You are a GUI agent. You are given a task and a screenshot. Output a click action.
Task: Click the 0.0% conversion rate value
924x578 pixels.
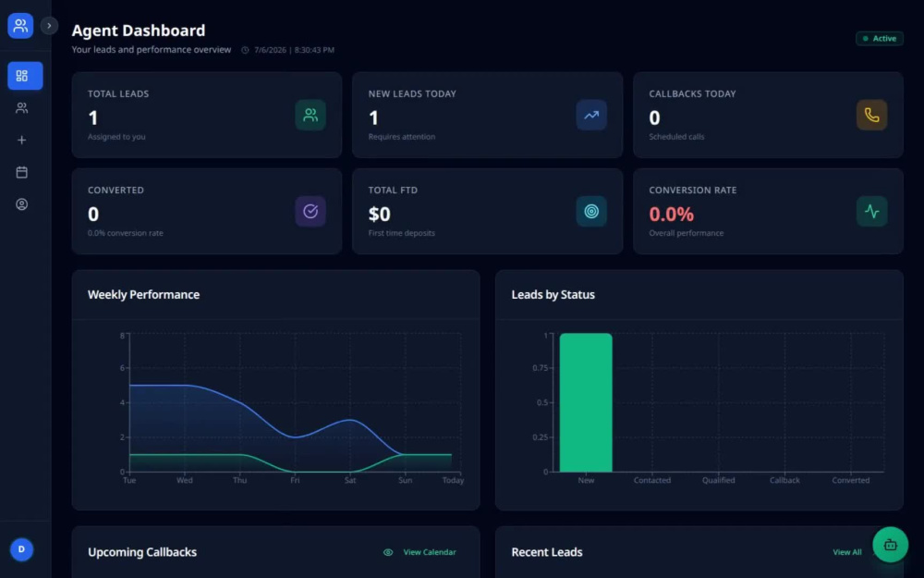pyautogui.click(x=671, y=215)
